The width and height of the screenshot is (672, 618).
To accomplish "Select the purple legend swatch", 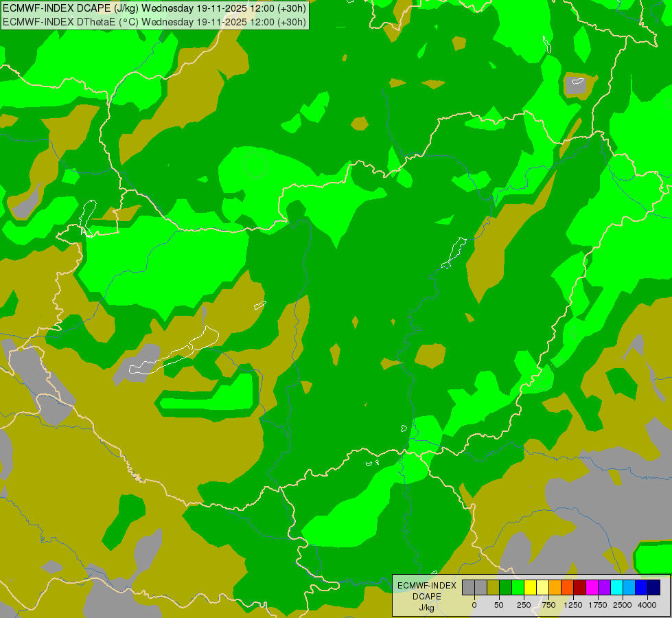I will pos(604,587).
